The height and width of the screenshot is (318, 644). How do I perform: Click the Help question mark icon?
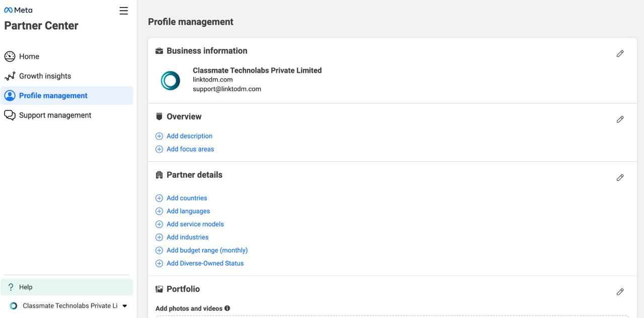pos(11,286)
